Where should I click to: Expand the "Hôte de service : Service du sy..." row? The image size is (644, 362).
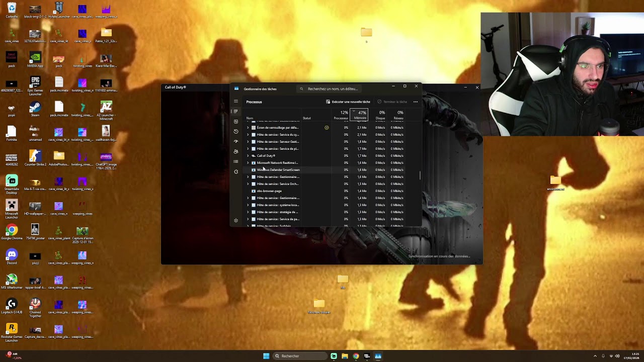coord(248,135)
